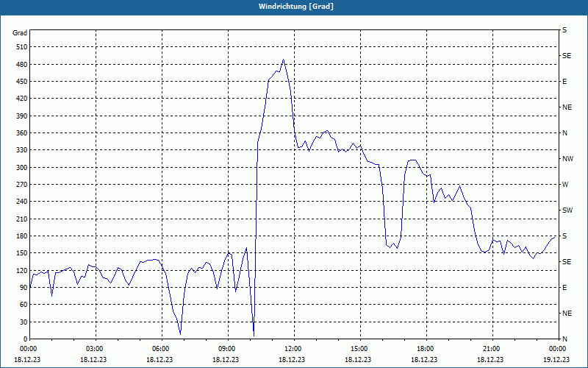
Task: Click the 19.12.23 date label
Action: pos(556,359)
